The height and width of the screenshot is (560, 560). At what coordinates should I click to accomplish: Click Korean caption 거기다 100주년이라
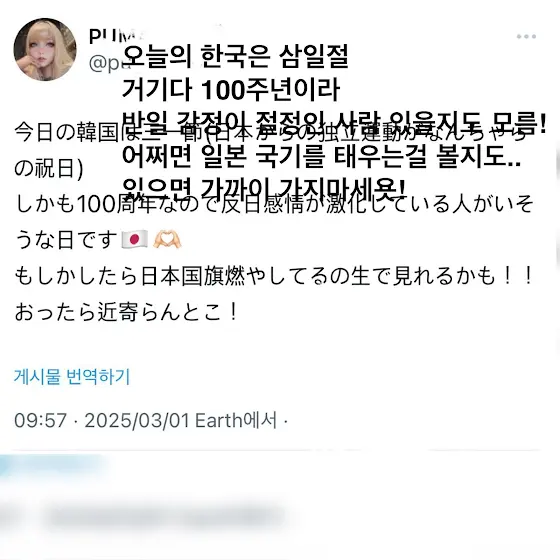tap(231, 89)
